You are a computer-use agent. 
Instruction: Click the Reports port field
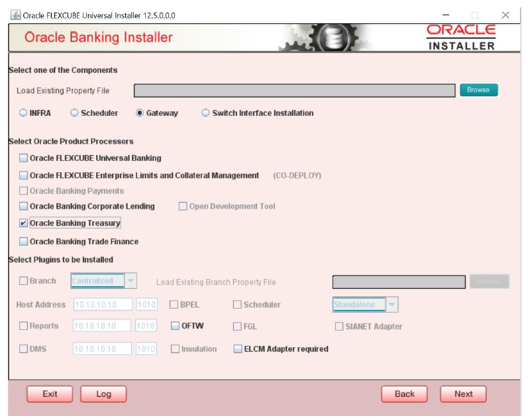(x=146, y=326)
